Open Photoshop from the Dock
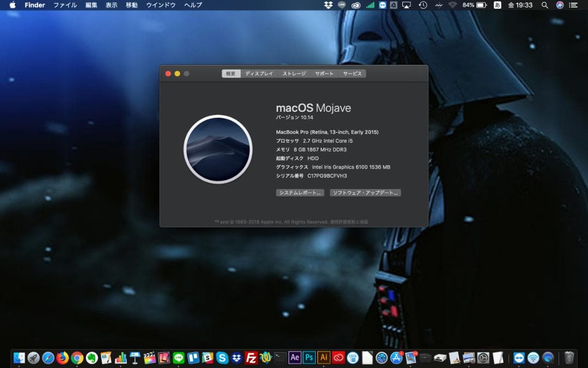This screenshot has height=368, width=588. [309, 358]
